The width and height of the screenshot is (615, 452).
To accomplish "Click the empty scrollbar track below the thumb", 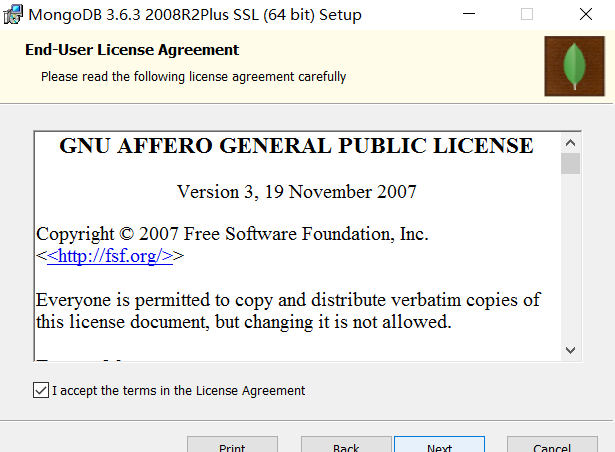I will (x=570, y=257).
